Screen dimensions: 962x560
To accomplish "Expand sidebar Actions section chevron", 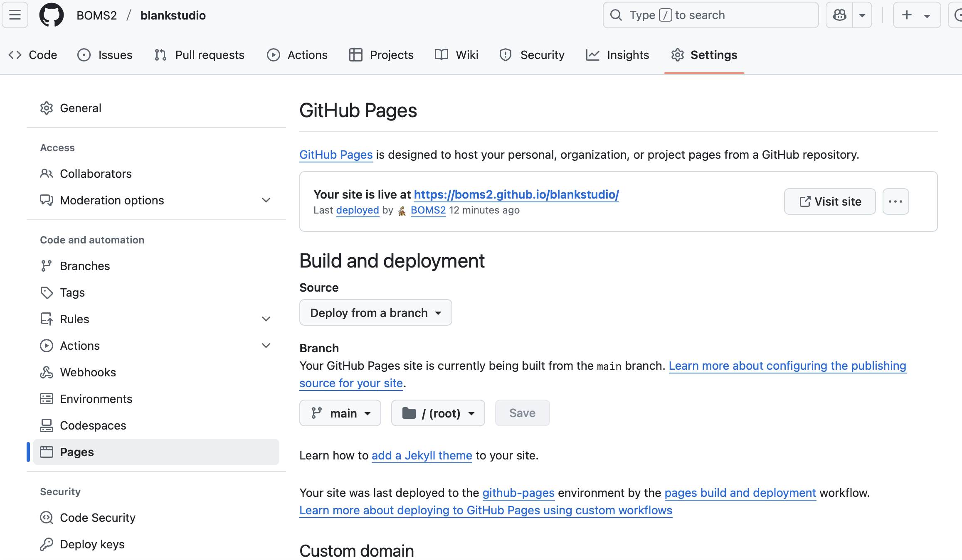I will 266,346.
